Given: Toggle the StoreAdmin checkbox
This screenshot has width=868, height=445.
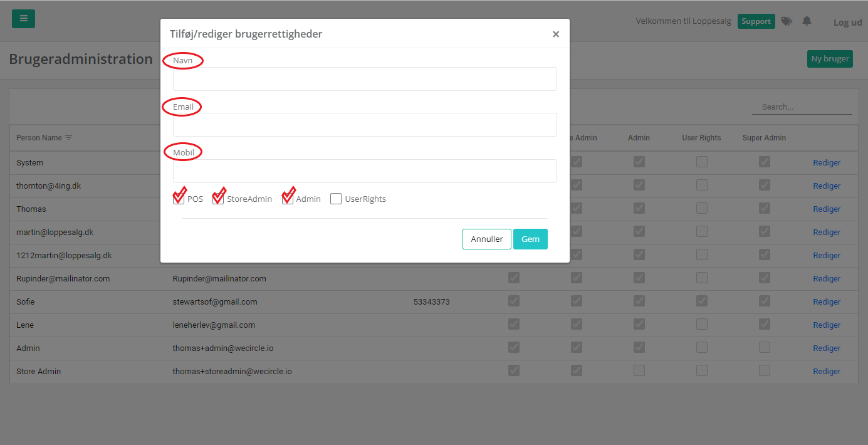Looking at the screenshot, I should [x=218, y=199].
